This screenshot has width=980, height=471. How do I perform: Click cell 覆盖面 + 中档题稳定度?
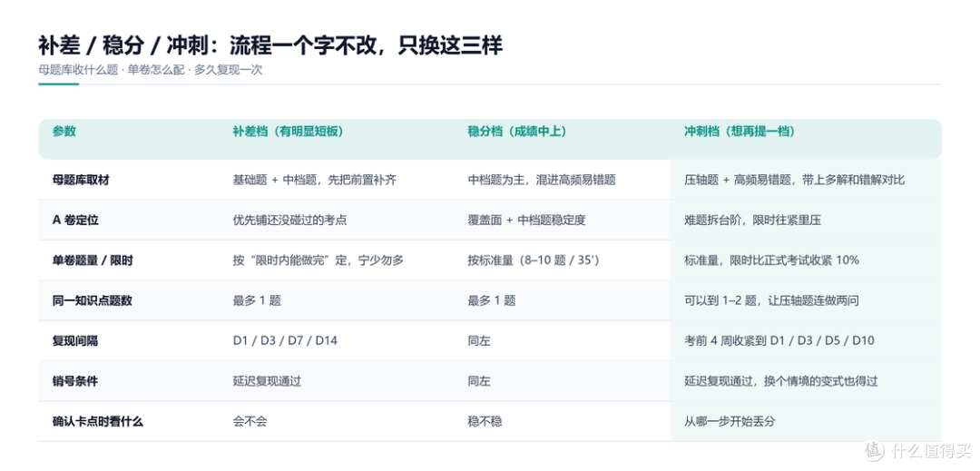tap(527, 220)
